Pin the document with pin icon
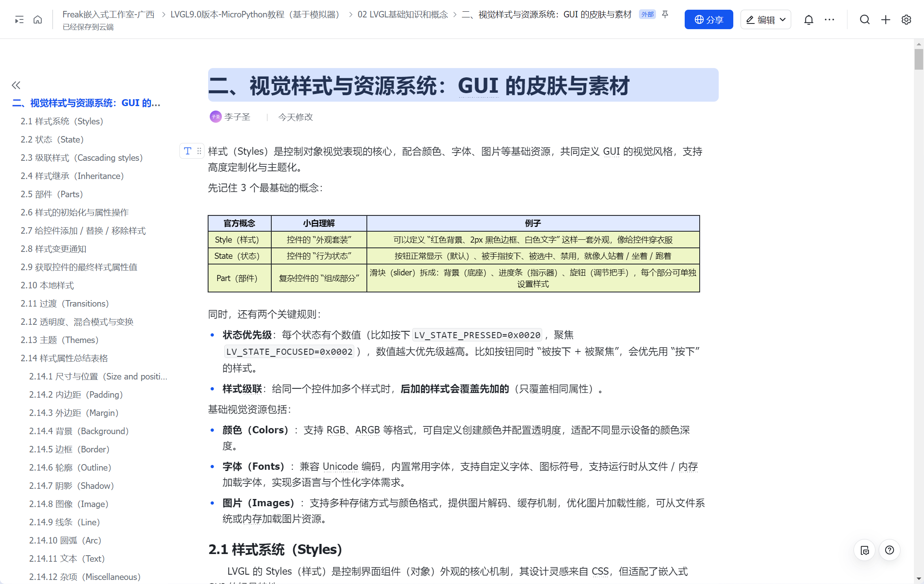The image size is (924, 584). coord(665,15)
